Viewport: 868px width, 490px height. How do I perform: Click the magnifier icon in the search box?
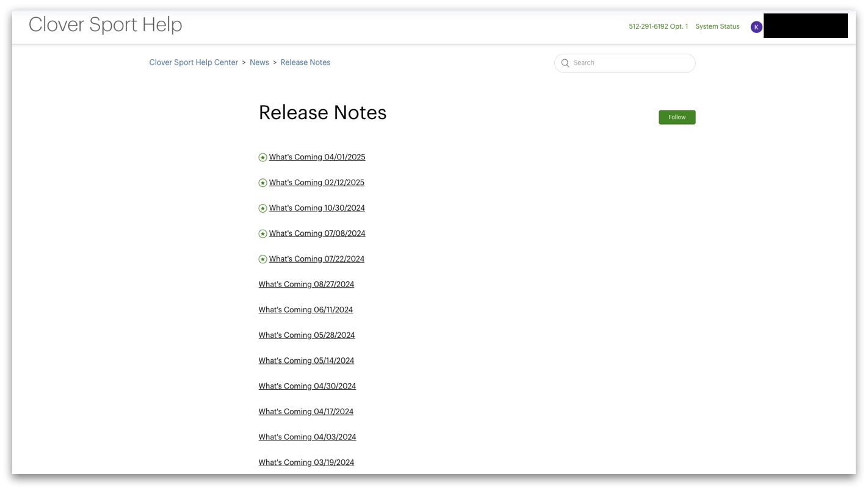[565, 63]
